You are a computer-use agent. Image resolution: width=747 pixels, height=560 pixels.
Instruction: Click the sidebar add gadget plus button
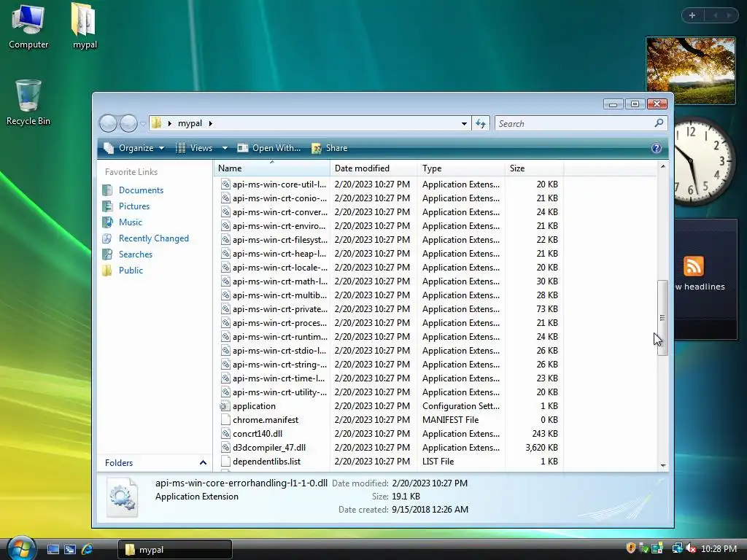[692, 16]
